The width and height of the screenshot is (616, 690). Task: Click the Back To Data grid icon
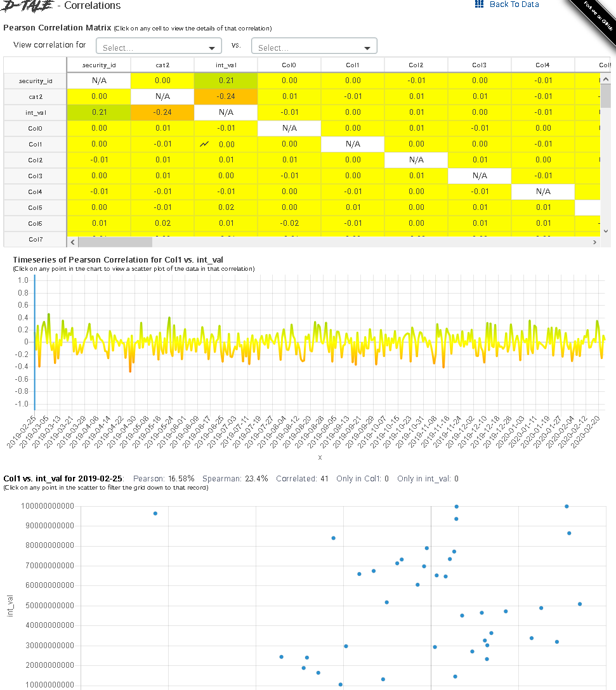479,4
